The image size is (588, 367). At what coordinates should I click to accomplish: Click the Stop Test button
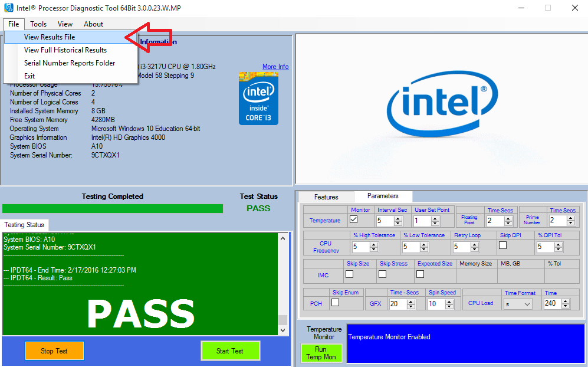click(x=54, y=351)
